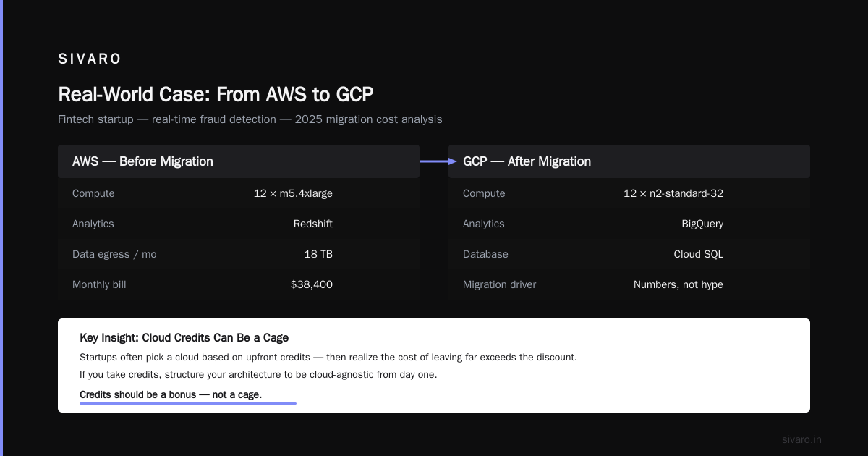This screenshot has width=868, height=456.
Task: Select the value '$38,400'
Action: point(312,284)
